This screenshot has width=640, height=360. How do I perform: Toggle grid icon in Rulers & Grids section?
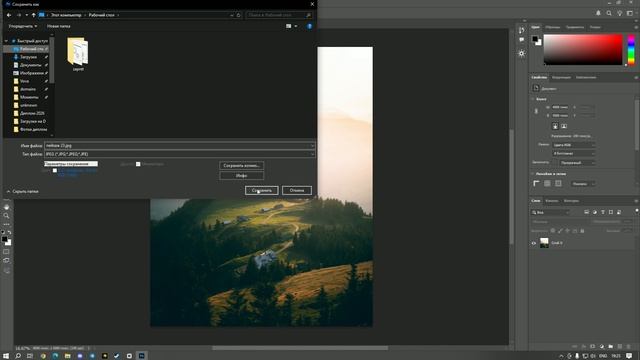pos(547,184)
